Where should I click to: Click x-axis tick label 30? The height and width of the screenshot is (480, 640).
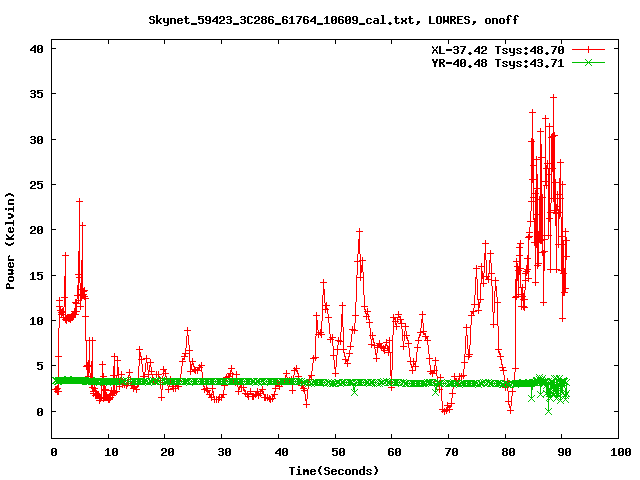coord(224,452)
